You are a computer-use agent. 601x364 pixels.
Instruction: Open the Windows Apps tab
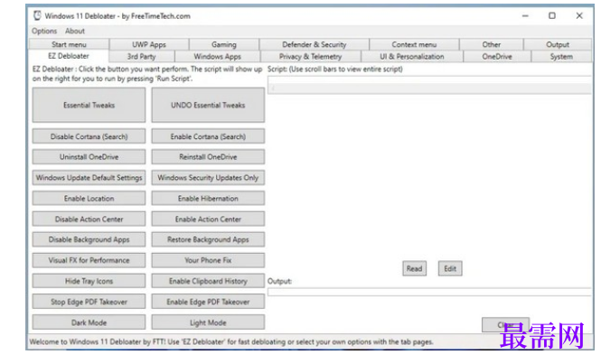217,56
